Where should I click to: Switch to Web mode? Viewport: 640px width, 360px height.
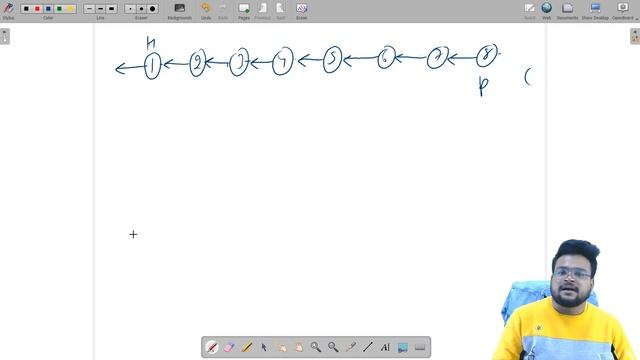pyautogui.click(x=547, y=11)
